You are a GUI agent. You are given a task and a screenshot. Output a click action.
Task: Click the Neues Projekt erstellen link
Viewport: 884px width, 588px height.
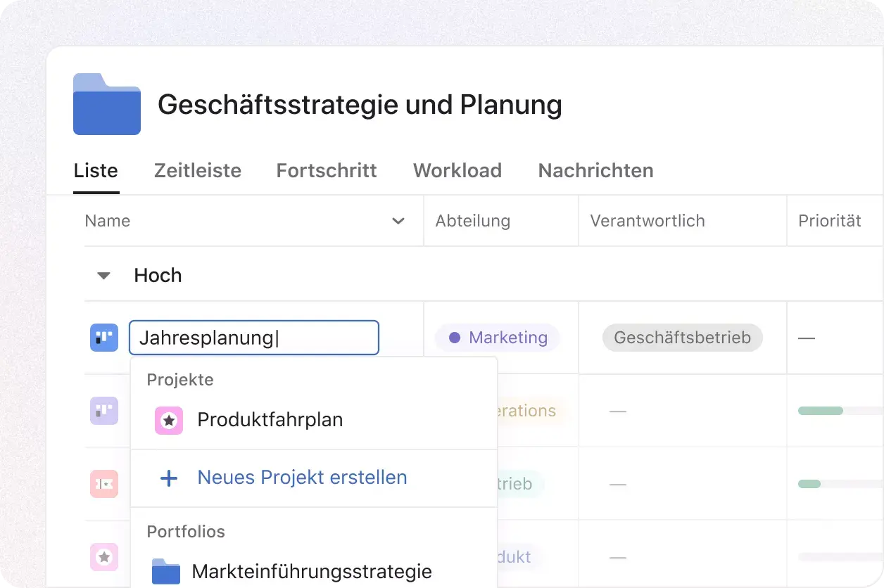pos(302,478)
